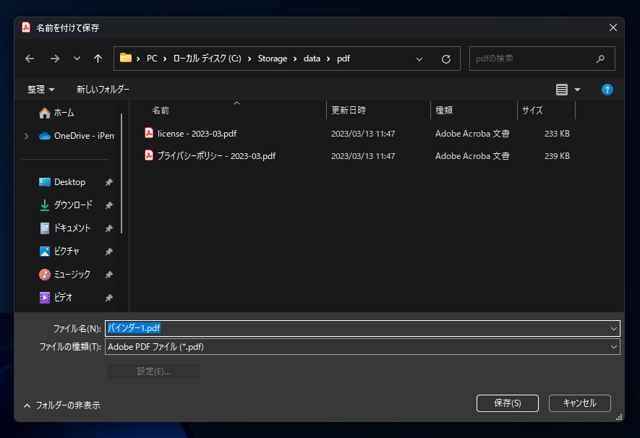The height and width of the screenshot is (438, 640).
Task: Select file プライバシーポリシー - 2023-03.pdf
Action: (x=216, y=156)
